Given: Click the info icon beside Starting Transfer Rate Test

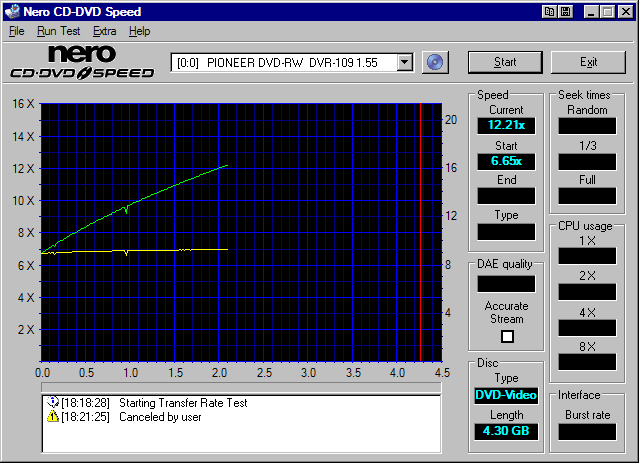Looking at the screenshot, I should point(52,402).
